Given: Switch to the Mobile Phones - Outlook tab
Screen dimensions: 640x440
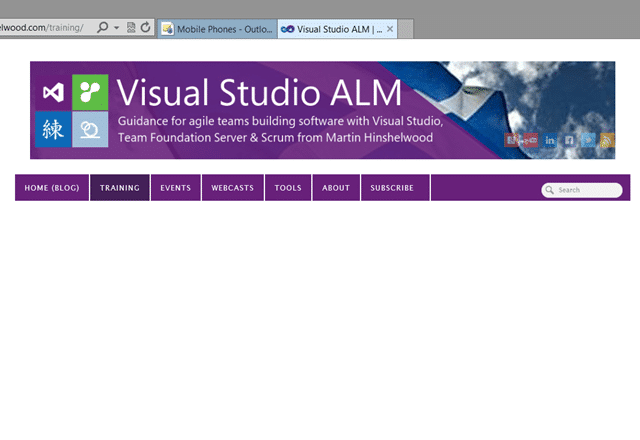Looking at the screenshot, I should tap(218, 29).
